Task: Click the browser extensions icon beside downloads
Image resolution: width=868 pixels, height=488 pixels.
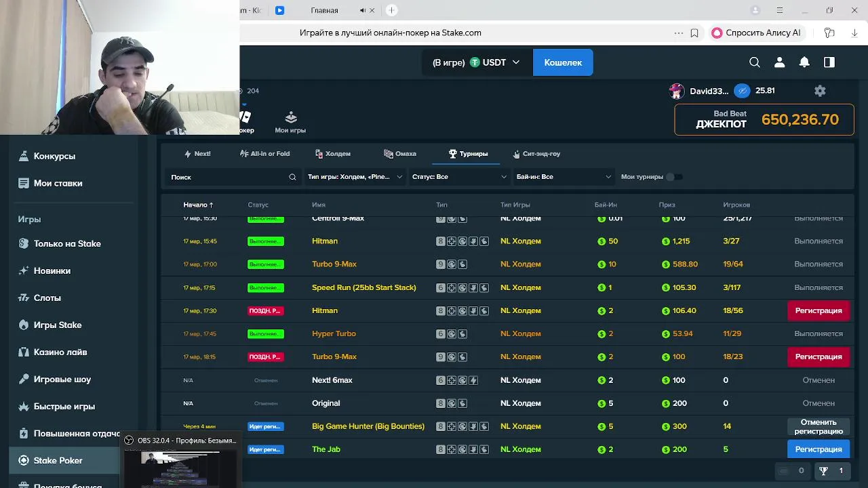Action: click(x=829, y=33)
